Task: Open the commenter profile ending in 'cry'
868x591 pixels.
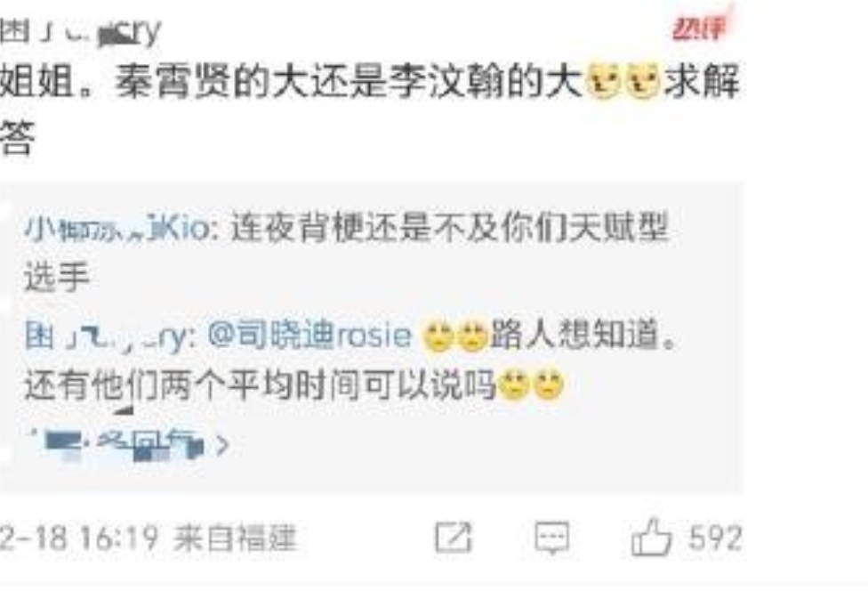Action: [x=80, y=31]
